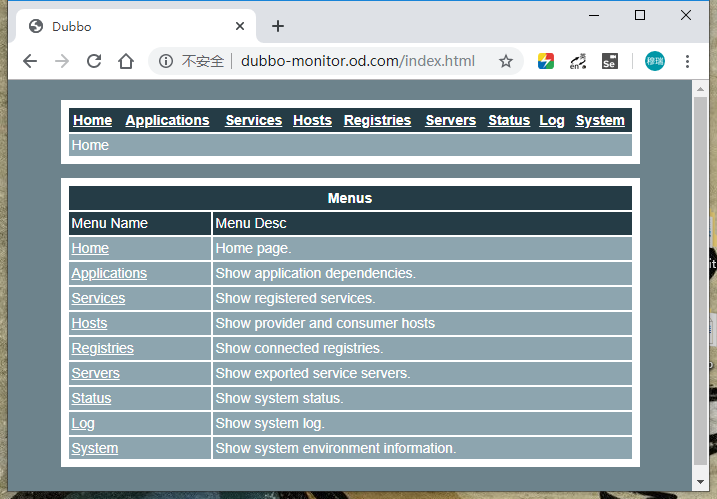Click the 'Home' breadcrumb text below navigation
717x499 pixels.
point(90,145)
